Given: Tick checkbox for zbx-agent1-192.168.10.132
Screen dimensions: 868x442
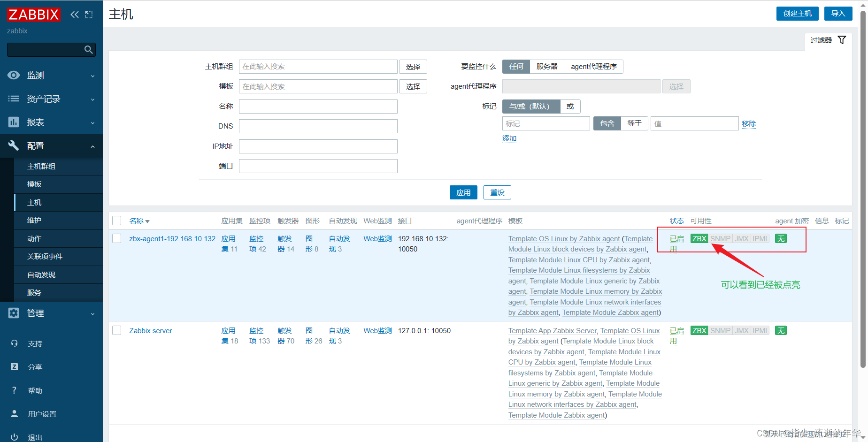Looking at the screenshot, I should click(x=117, y=238).
